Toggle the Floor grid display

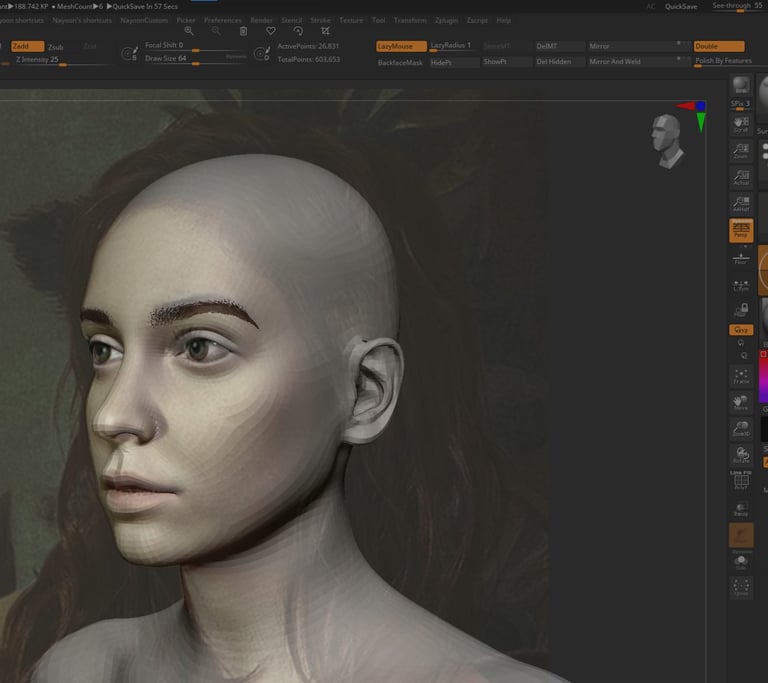[x=741, y=258]
